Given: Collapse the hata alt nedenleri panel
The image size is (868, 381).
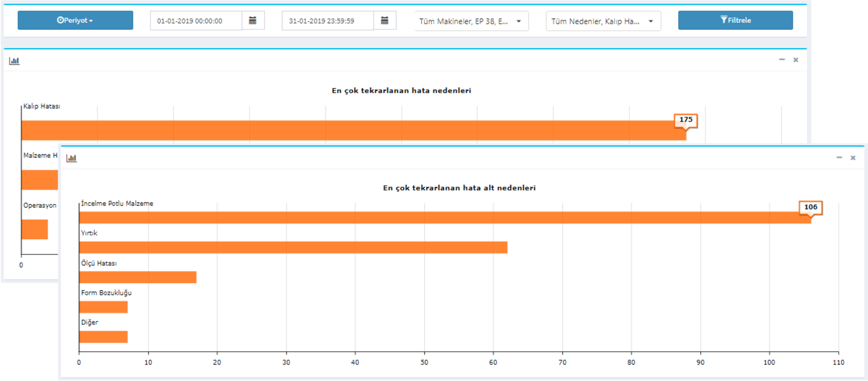Looking at the screenshot, I should pyautogui.click(x=839, y=157).
